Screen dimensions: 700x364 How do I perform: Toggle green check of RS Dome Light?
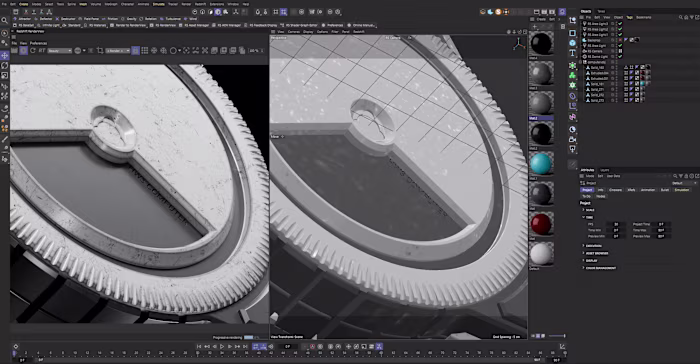coord(620,57)
